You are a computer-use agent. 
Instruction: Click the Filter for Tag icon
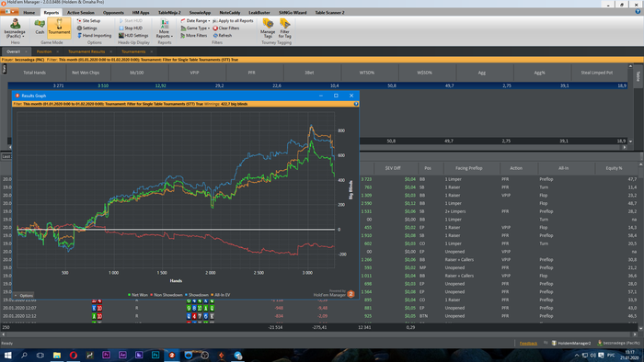pos(284,28)
